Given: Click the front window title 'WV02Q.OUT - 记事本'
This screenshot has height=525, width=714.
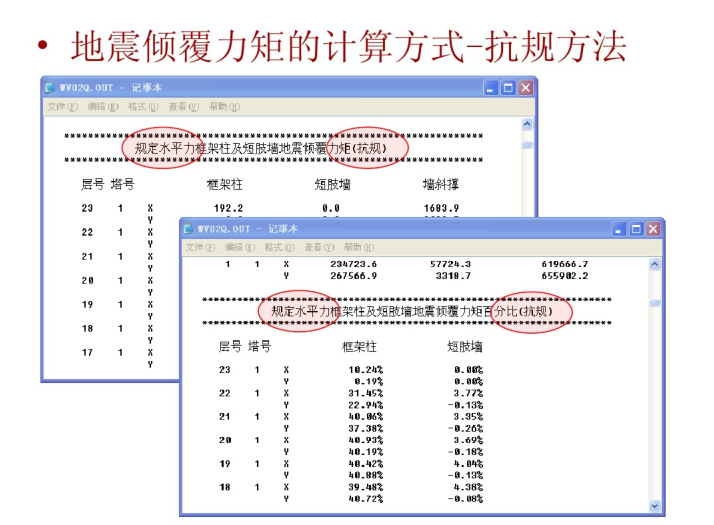Looking at the screenshot, I should (x=247, y=229).
